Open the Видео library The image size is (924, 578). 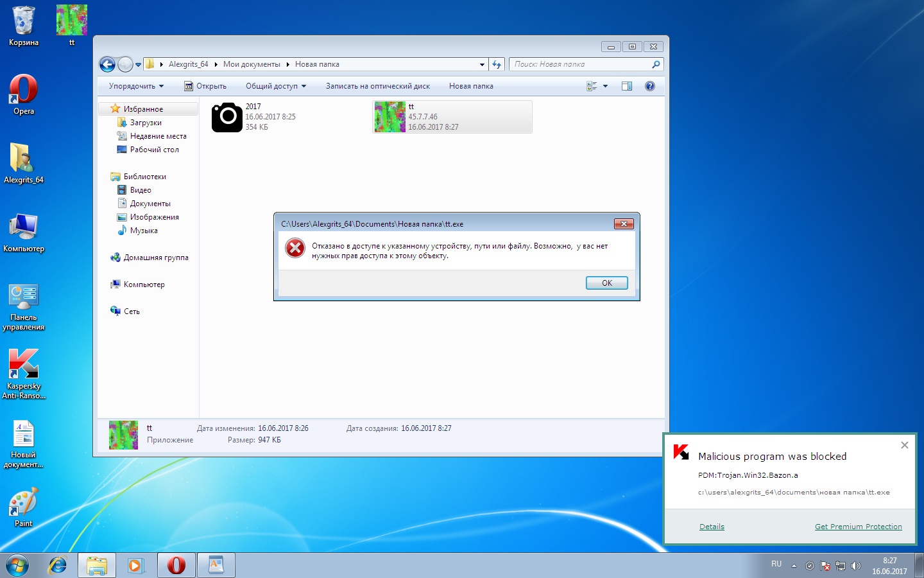coord(141,190)
